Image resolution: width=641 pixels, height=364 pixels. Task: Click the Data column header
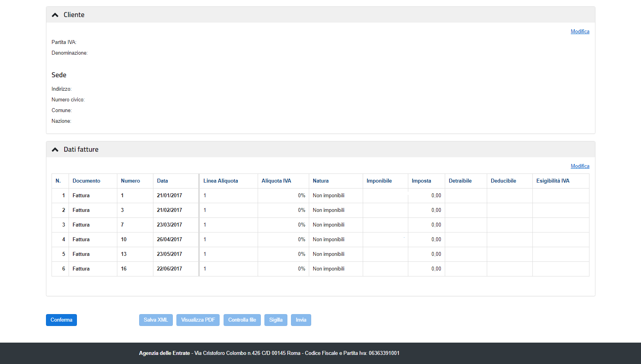(163, 181)
